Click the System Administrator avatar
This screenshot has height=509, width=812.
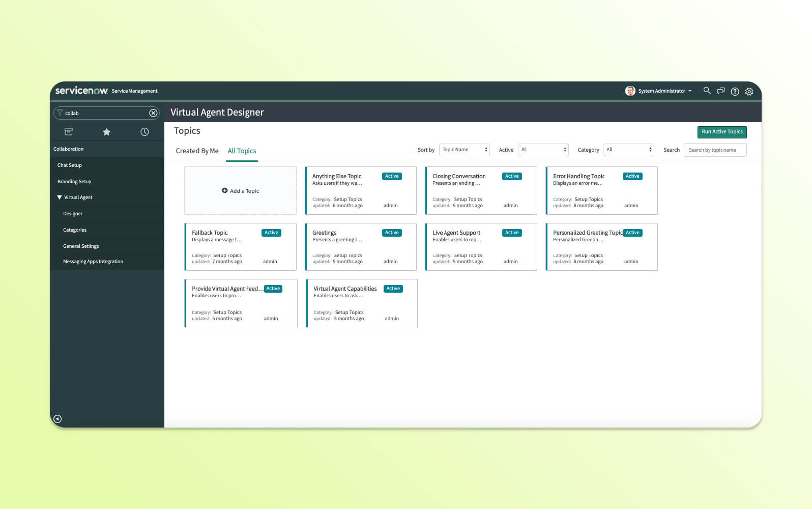click(x=630, y=91)
